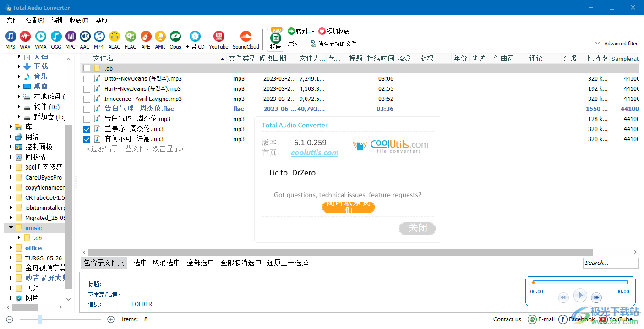Uncheck 兰亭序--周杰伦.mp3 checkbox
This screenshot has width=644, height=329.
(87, 129)
